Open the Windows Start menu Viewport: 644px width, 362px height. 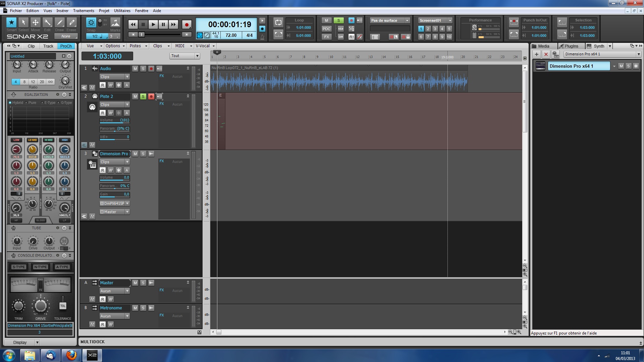(9, 355)
